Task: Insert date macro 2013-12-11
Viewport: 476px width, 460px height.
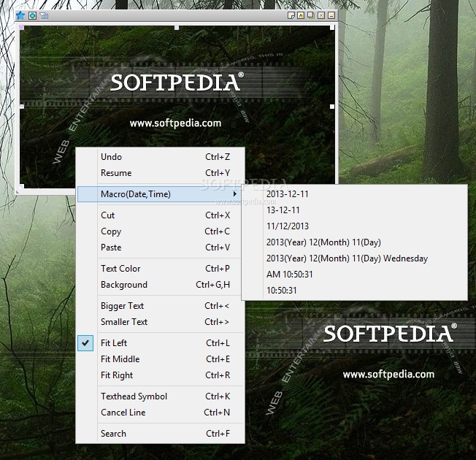Action: tap(354, 194)
